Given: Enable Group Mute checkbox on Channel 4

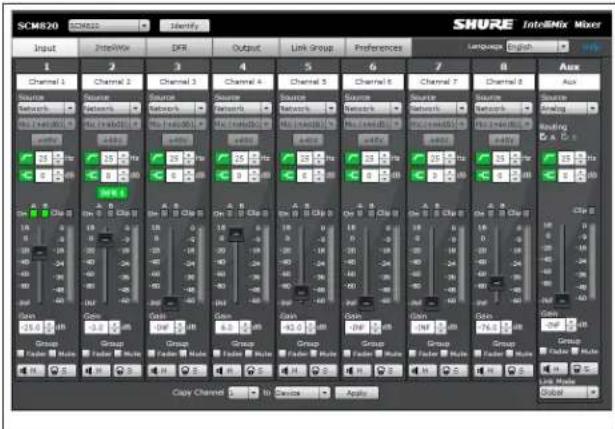Looking at the screenshot, I should coord(249,353).
